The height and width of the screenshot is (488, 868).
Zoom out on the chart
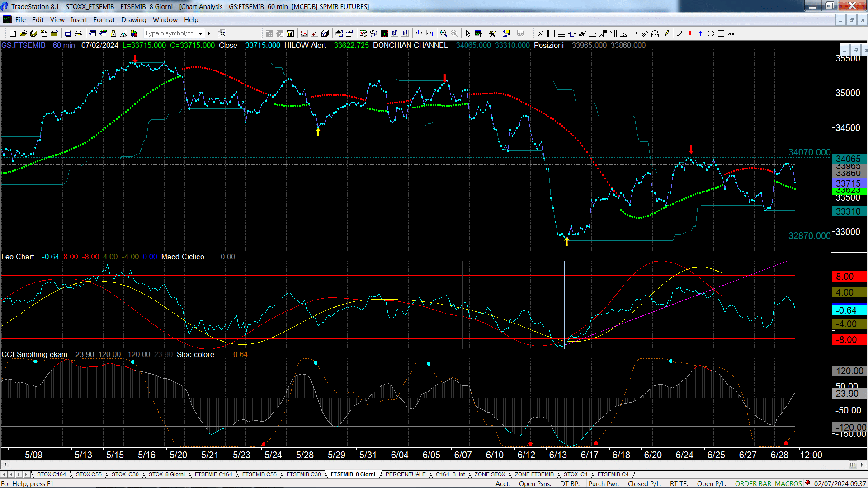(x=454, y=33)
